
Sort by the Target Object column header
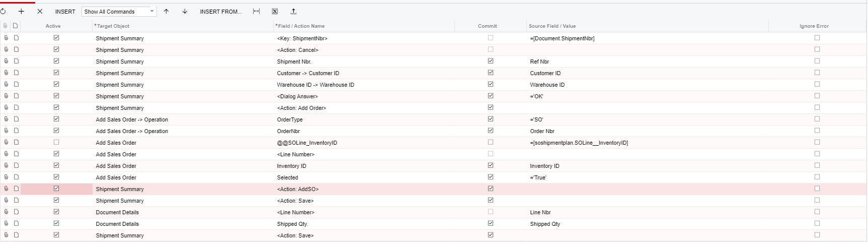113,26
